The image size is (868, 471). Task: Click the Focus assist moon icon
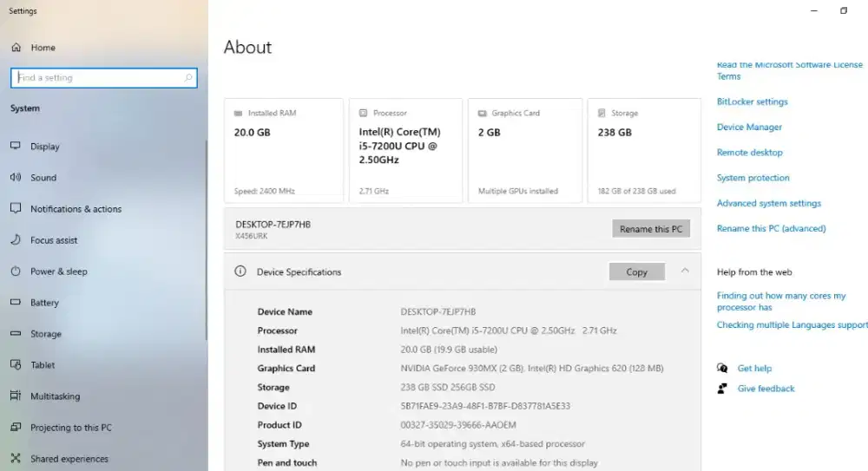tap(16, 239)
